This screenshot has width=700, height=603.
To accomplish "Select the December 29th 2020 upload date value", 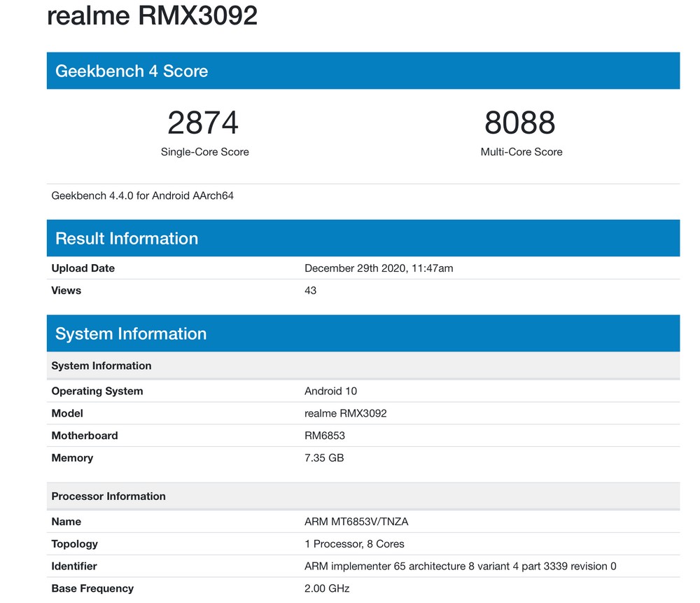I will tap(379, 268).
